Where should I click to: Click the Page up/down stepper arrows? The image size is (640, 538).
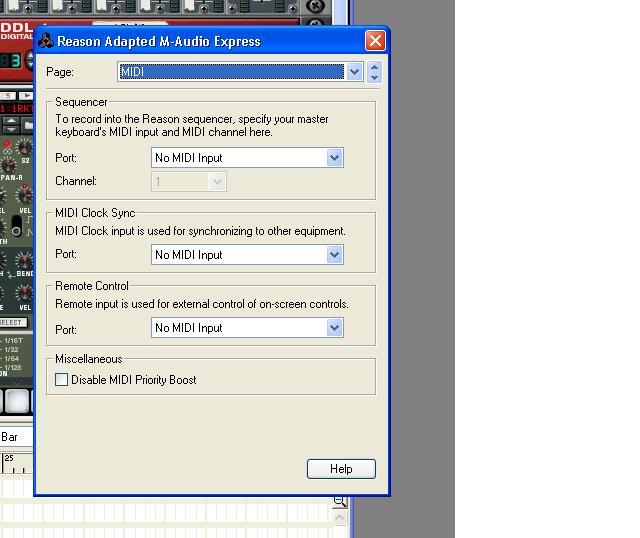(374, 72)
